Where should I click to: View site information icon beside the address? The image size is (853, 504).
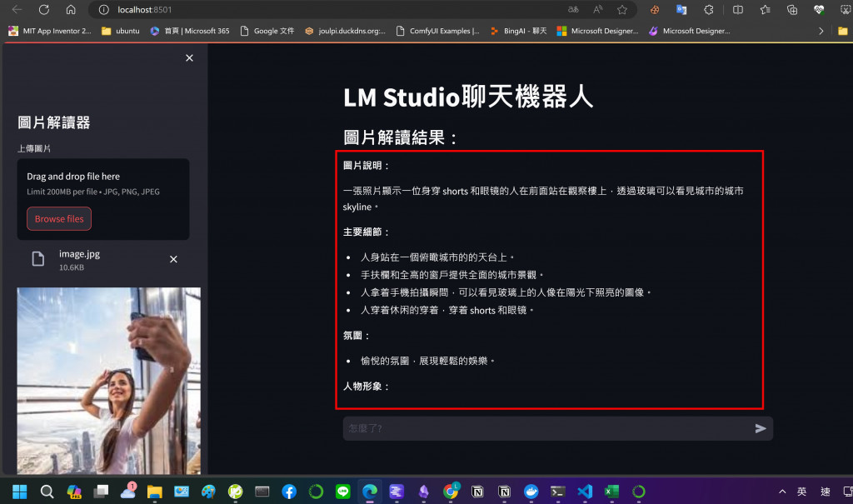tap(103, 9)
